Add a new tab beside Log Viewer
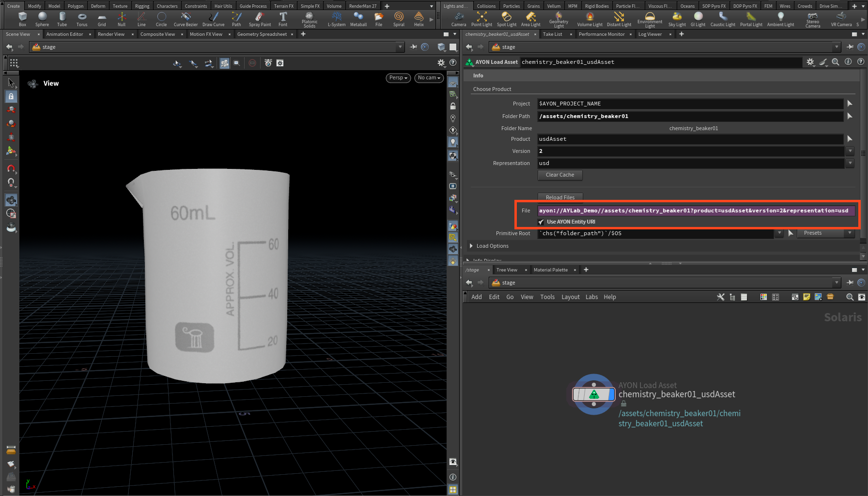Viewport: 868px width, 496px height. 682,34
